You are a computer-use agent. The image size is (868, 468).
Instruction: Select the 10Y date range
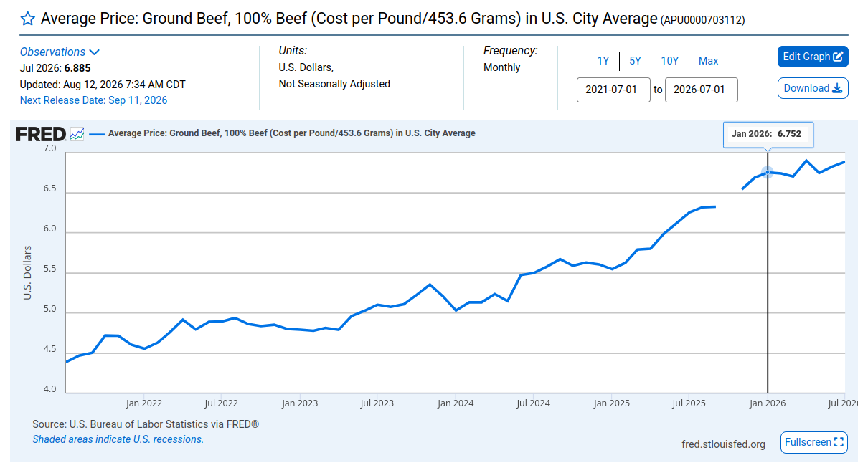click(669, 61)
